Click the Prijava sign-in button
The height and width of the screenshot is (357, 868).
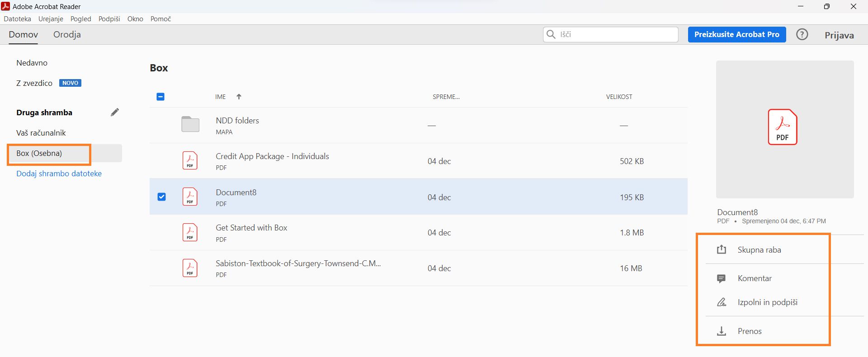[x=839, y=35]
